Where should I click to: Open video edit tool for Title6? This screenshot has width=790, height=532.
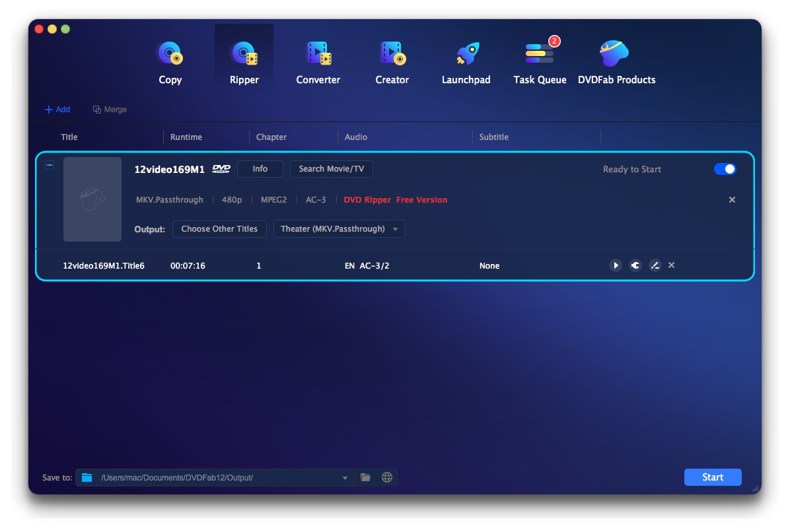pyautogui.click(x=655, y=265)
